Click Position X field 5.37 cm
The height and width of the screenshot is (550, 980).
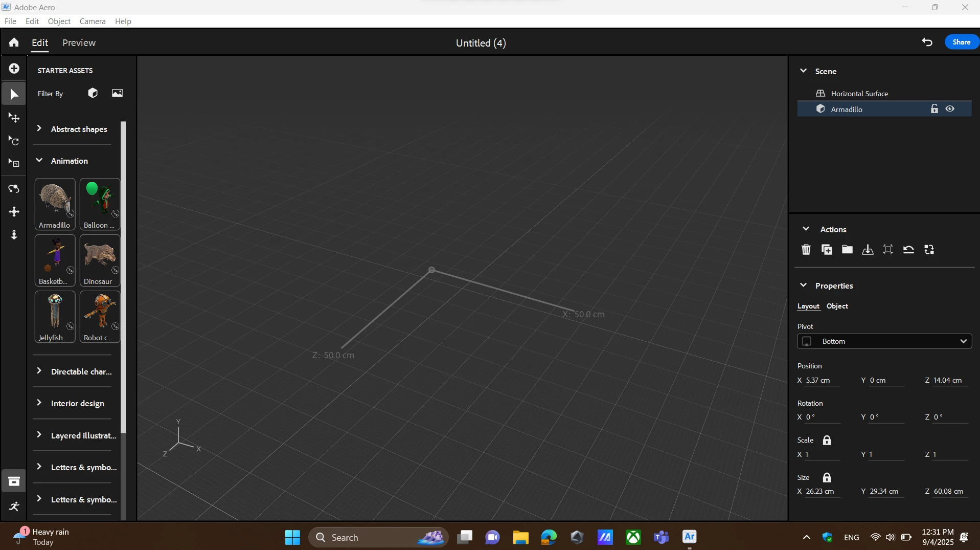tap(823, 380)
